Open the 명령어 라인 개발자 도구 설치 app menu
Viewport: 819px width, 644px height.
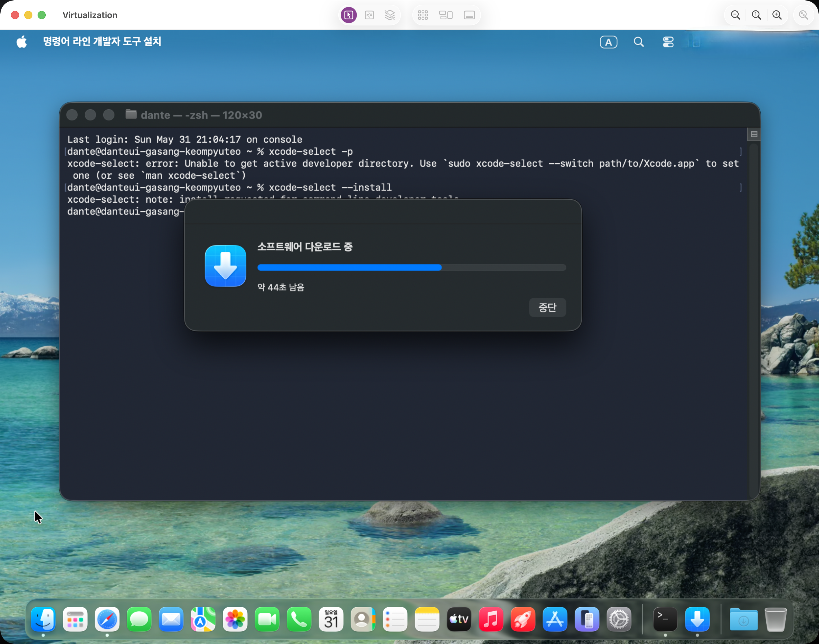(x=102, y=41)
